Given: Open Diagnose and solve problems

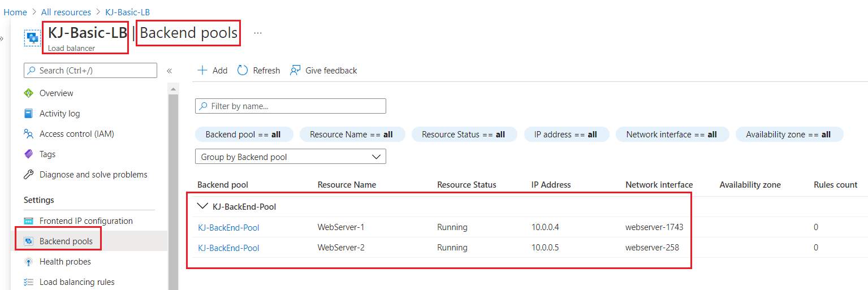Looking at the screenshot, I should [x=93, y=175].
